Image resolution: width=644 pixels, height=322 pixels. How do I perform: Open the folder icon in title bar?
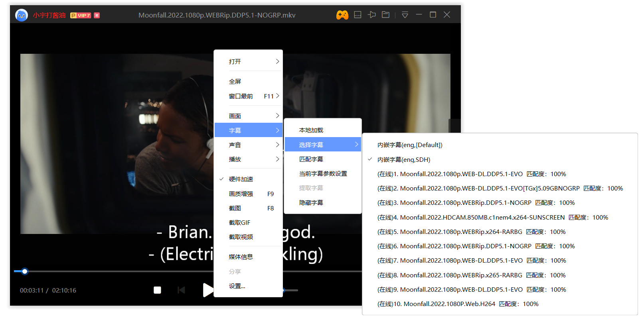(x=385, y=15)
